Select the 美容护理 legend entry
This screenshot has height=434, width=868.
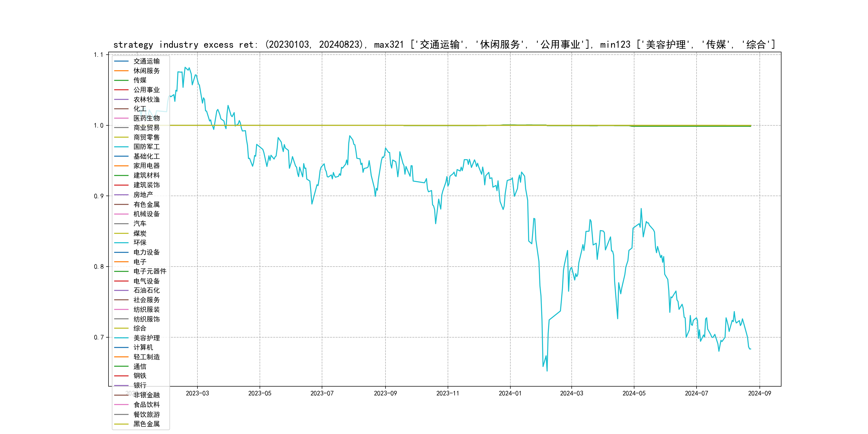pos(146,338)
